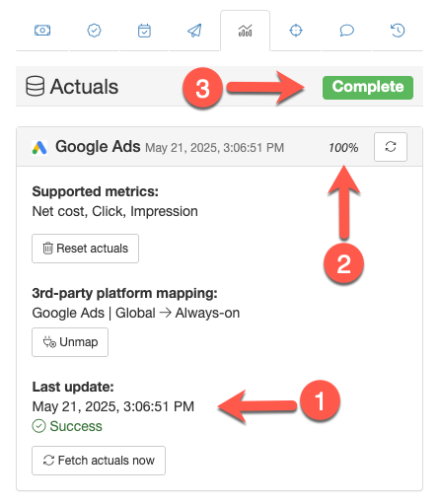Image resolution: width=440 pixels, height=504 pixels.
Task: Click the trash icon in Reset actuals
Action: tap(48, 249)
